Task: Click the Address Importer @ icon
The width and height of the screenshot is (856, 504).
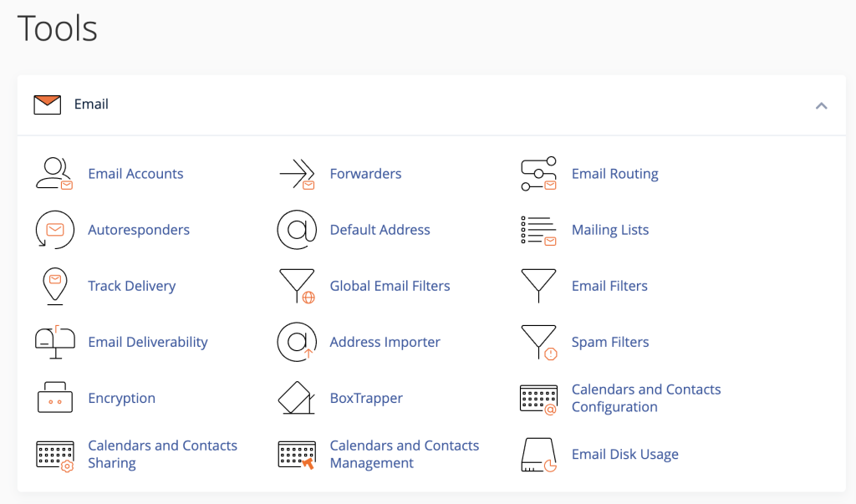Action: point(297,342)
